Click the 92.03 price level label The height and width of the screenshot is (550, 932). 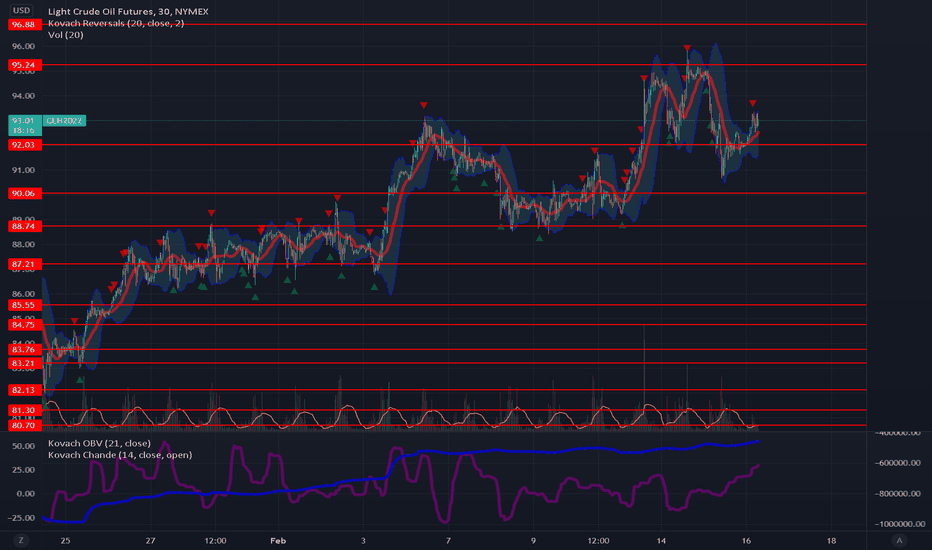pos(24,144)
